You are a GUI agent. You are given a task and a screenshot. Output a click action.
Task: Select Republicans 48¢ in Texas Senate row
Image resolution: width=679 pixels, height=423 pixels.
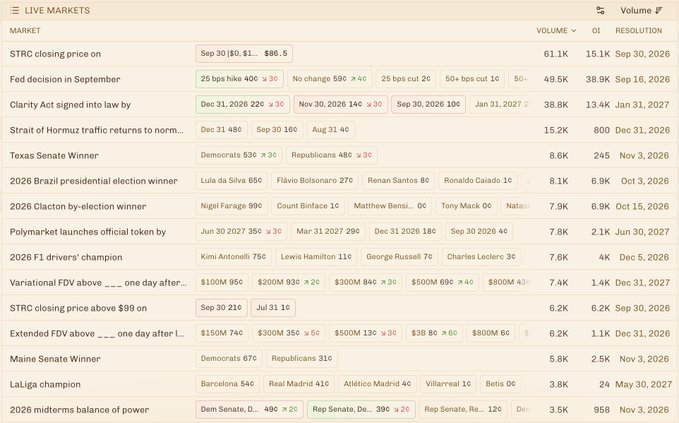point(332,155)
